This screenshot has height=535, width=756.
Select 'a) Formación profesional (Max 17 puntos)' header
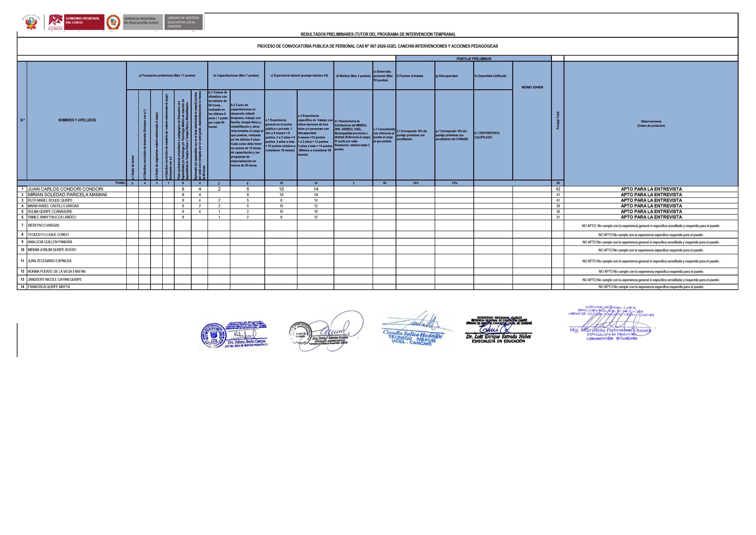[167, 76]
